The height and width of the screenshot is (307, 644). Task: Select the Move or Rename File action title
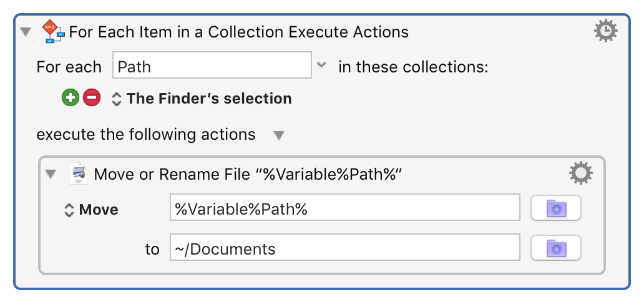(246, 175)
